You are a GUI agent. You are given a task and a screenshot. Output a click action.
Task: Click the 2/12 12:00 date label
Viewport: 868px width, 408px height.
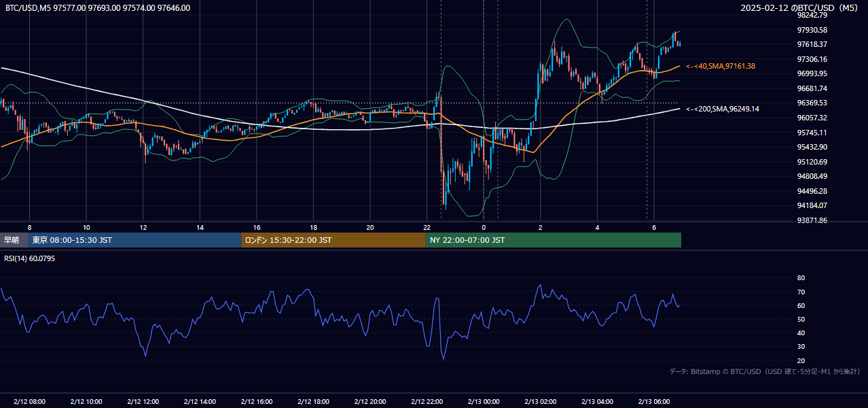click(x=143, y=401)
